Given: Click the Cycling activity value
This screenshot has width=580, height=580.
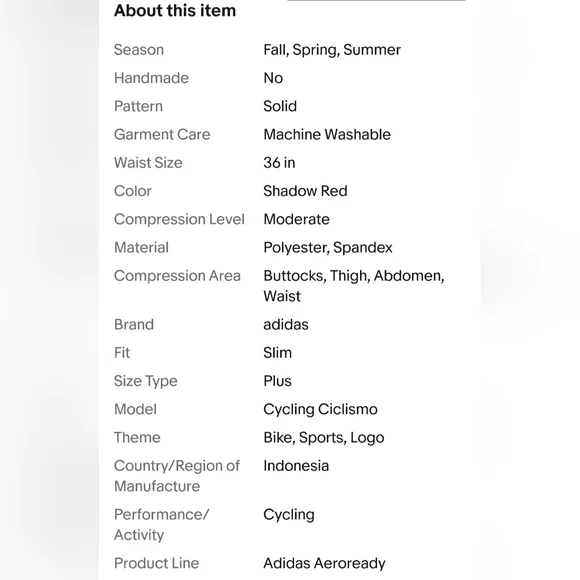Looking at the screenshot, I should pos(289,515).
